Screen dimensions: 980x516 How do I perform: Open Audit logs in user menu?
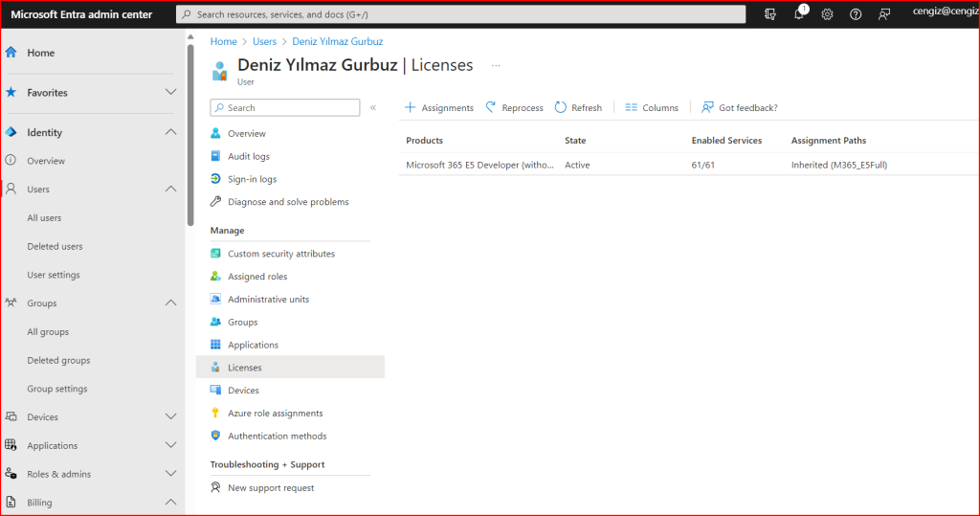click(x=248, y=156)
